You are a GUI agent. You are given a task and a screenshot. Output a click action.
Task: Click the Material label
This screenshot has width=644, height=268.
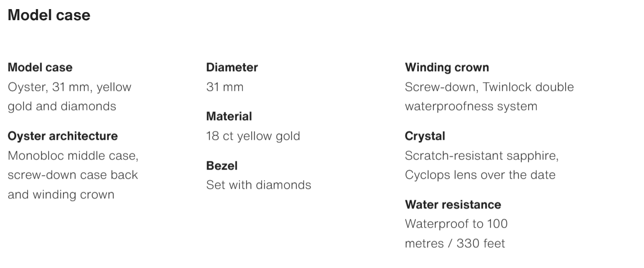click(x=229, y=117)
